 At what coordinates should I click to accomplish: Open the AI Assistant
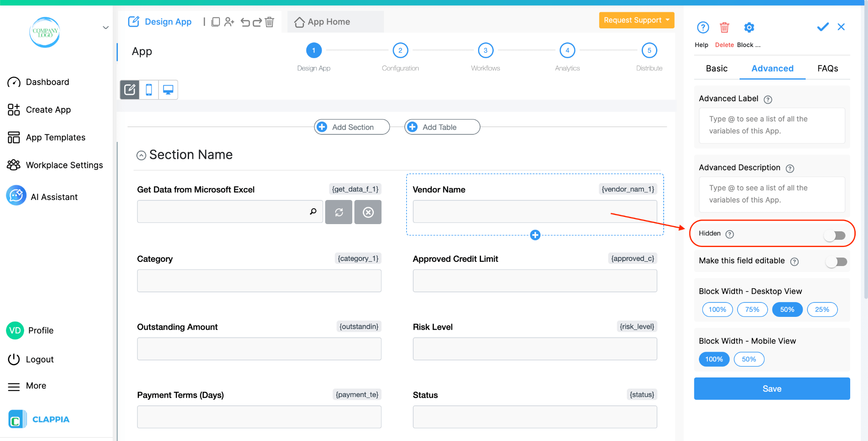pos(42,197)
